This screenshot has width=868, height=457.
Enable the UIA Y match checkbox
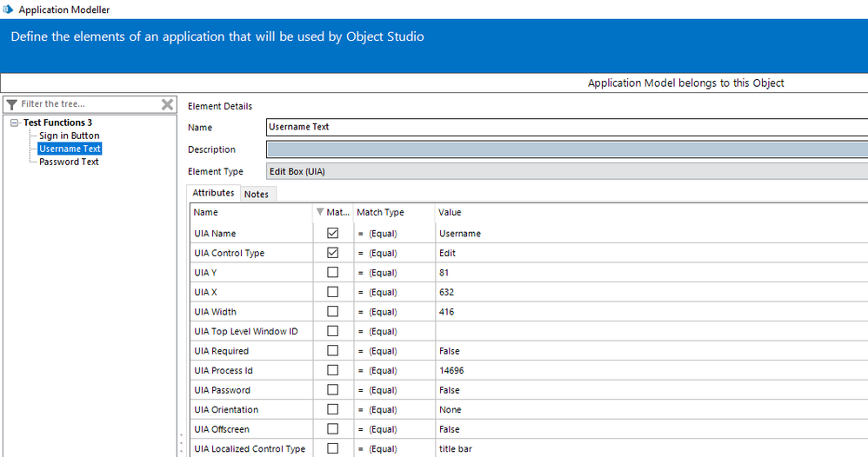pos(332,273)
